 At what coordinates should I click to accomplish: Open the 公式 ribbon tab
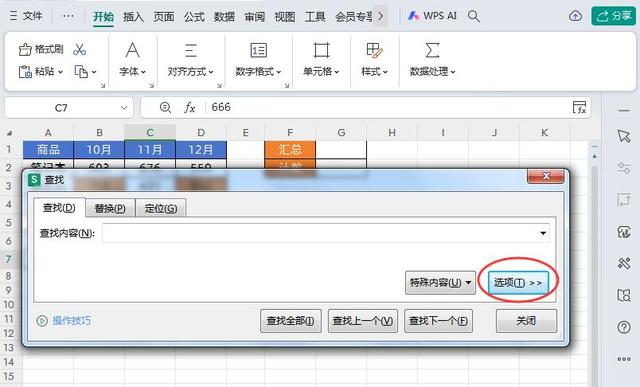(194, 17)
